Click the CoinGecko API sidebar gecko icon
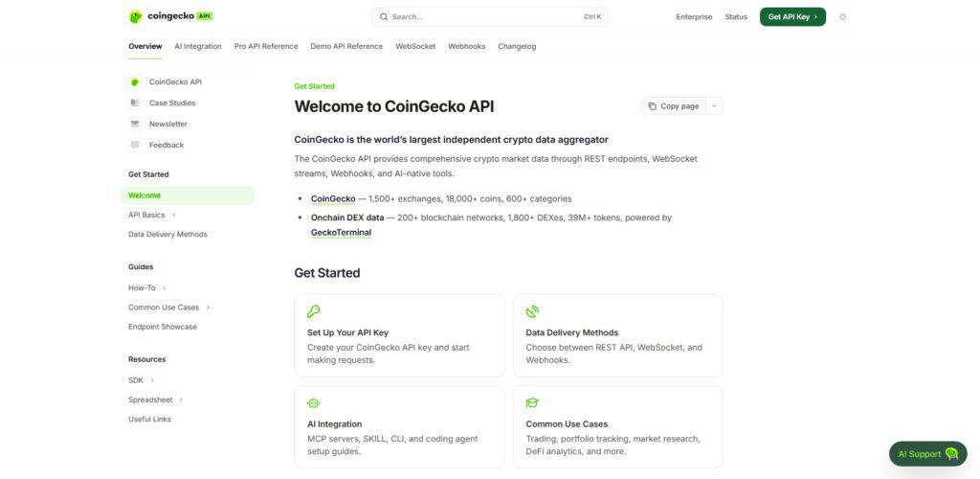 (x=134, y=82)
